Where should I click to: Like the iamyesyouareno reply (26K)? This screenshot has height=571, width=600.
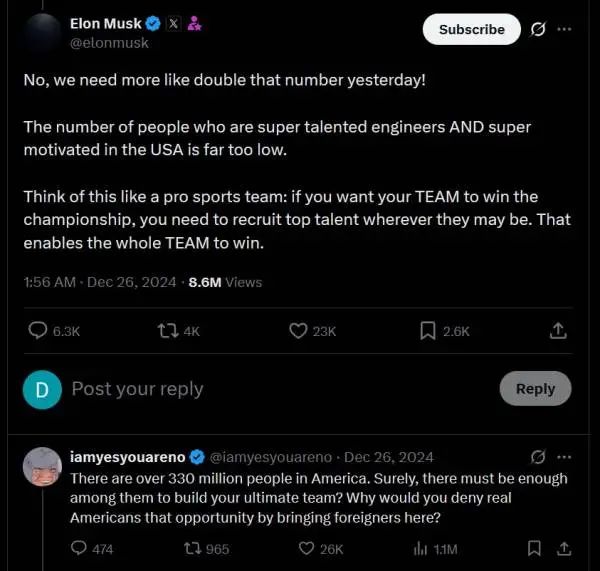308,548
